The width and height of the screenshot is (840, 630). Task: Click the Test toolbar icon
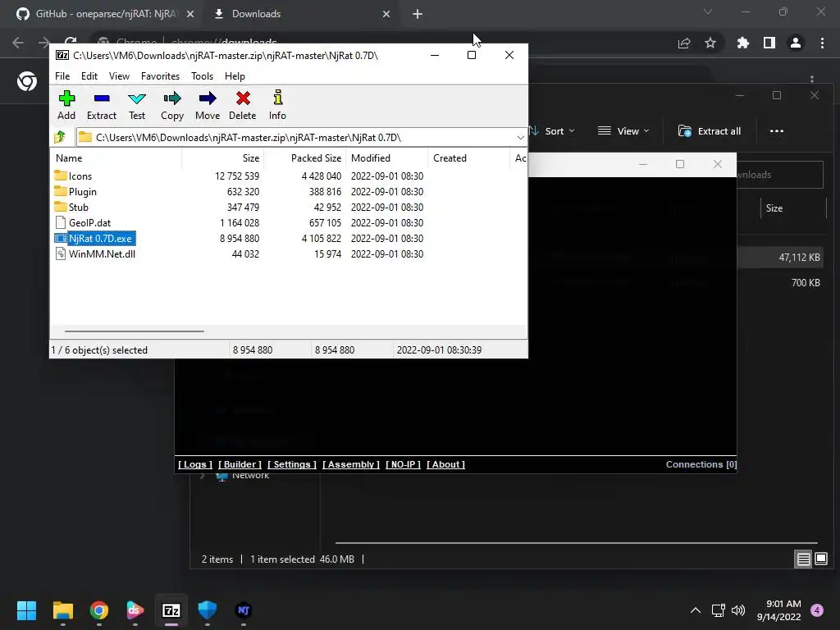137,105
